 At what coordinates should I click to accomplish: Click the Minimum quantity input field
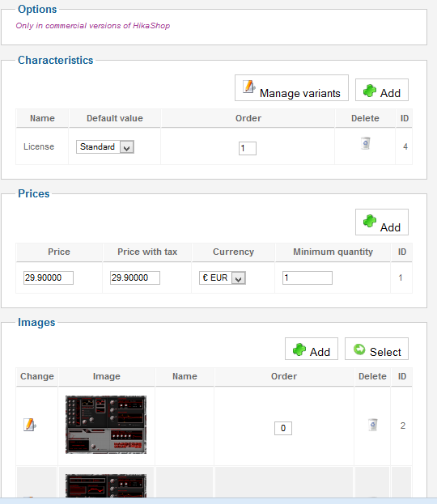pyautogui.click(x=308, y=277)
